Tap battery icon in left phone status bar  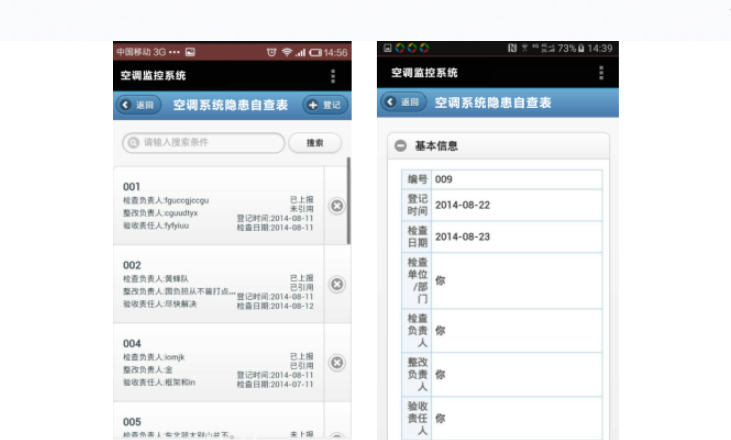pos(316,52)
